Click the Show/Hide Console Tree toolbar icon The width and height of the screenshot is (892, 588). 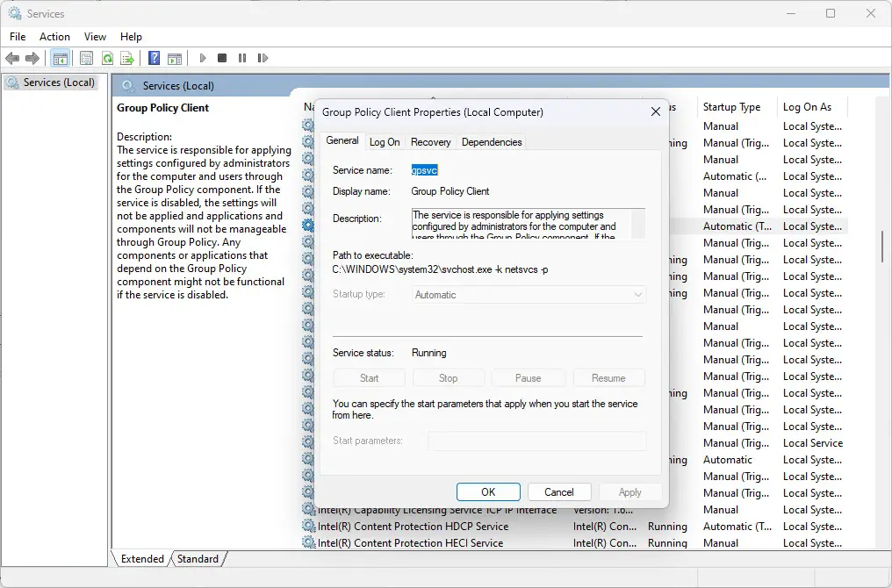(60, 58)
